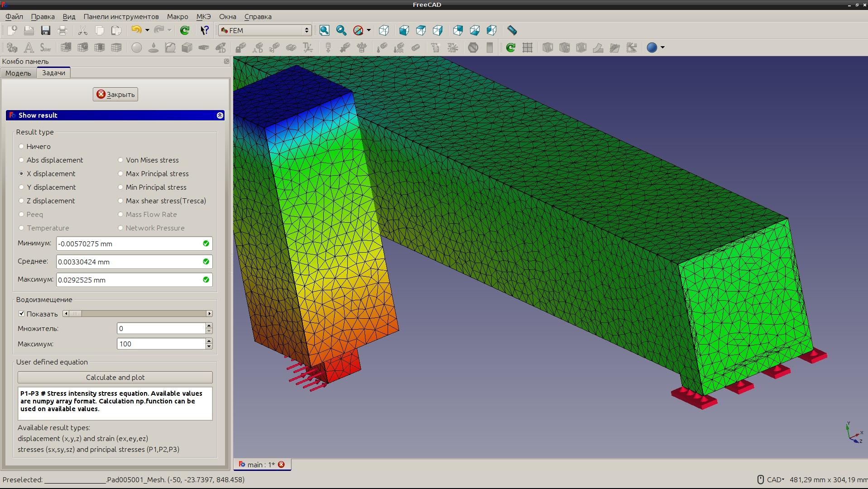This screenshot has height=489, width=868.
Task: Select Max Principal stress result type
Action: (x=153, y=173)
